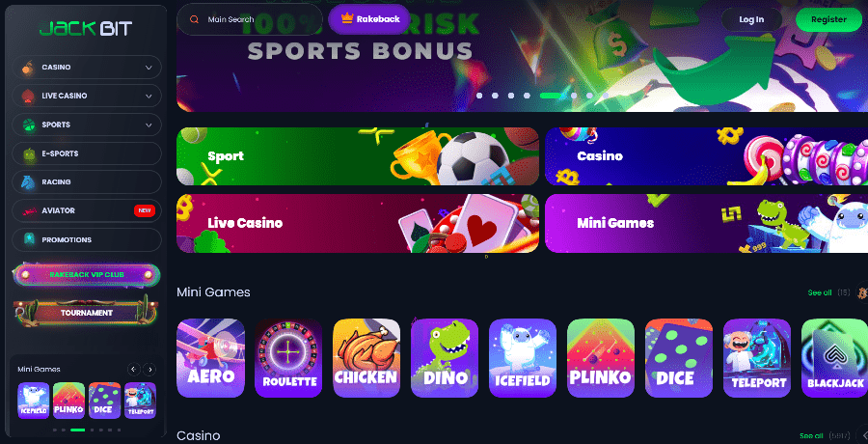Click the JackBit logo

tap(86, 29)
